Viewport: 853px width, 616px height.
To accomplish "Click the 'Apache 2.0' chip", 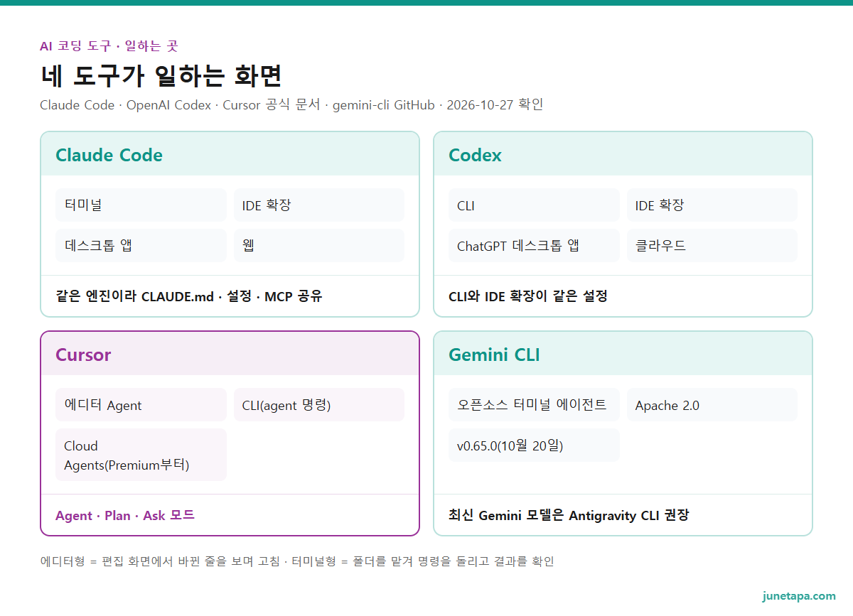I will coord(712,405).
